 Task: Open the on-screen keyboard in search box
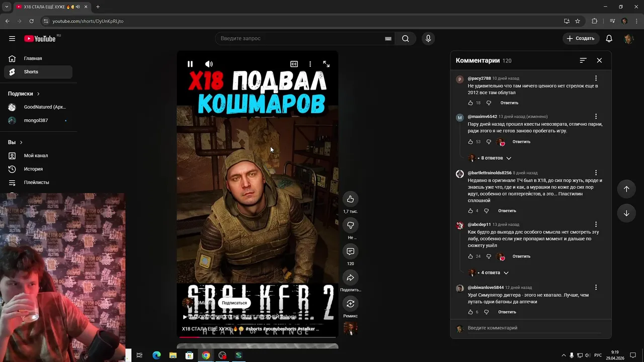coord(388,39)
